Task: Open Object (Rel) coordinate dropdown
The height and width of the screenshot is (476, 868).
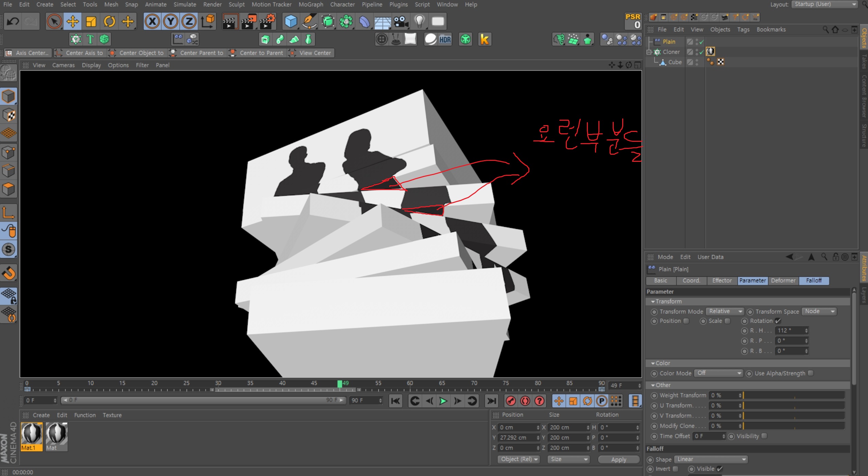Action: tap(519, 459)
